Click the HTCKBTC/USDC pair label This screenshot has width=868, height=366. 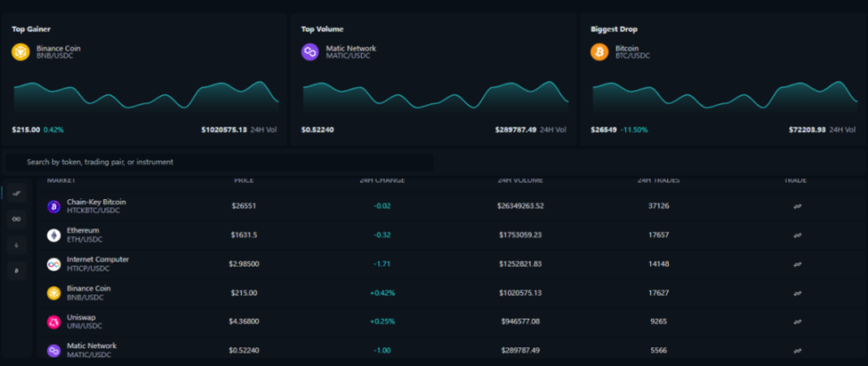pos(93,211)
